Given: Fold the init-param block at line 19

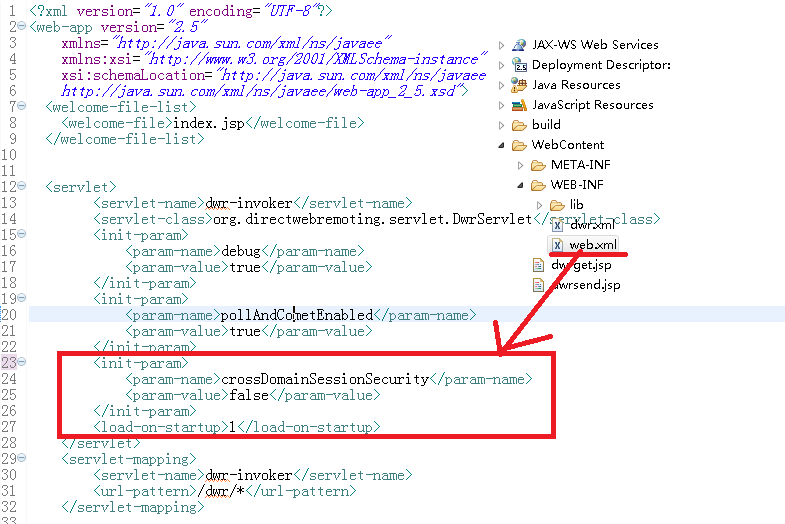Looking at the screenshot, I should (x=22, y=298).
